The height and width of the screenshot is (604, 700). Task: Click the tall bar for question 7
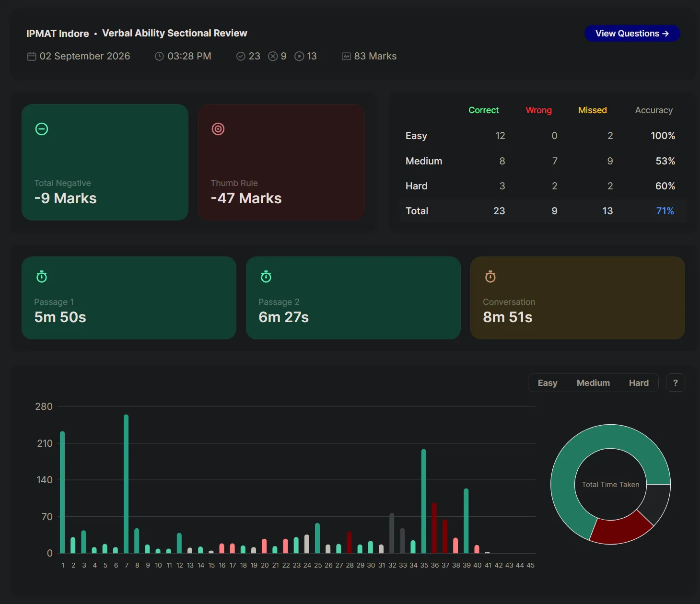(126, 484)
